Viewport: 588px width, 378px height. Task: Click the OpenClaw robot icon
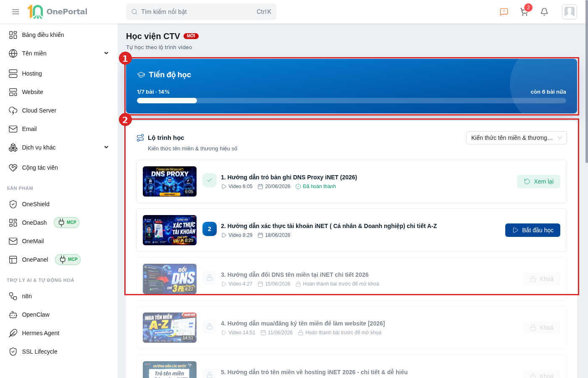[x=13, y=315]
